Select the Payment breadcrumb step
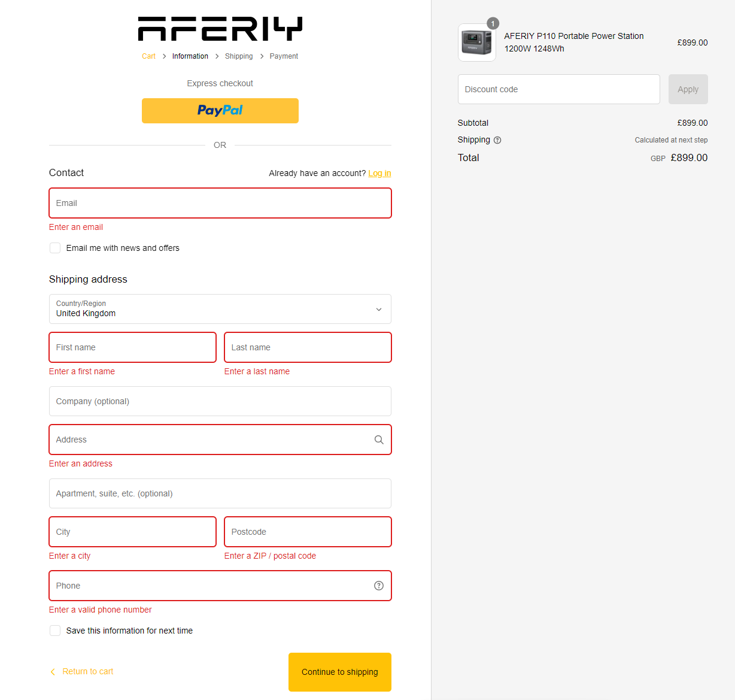This screenshot has height=700, width=735. [x=284, y=56]
